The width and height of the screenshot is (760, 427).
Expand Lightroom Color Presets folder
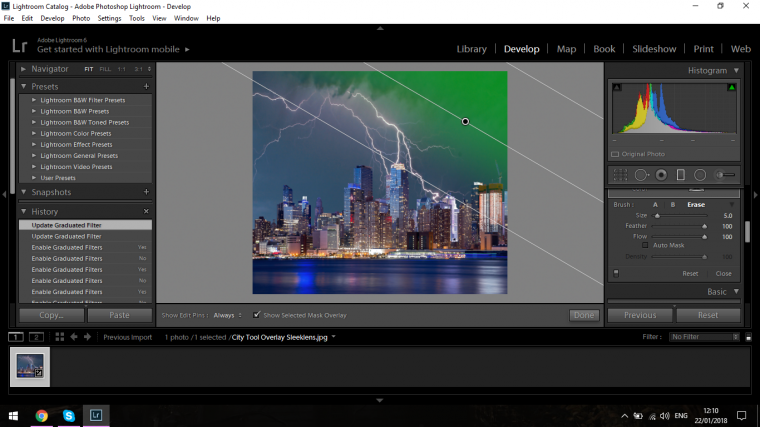tap(34, 133)
